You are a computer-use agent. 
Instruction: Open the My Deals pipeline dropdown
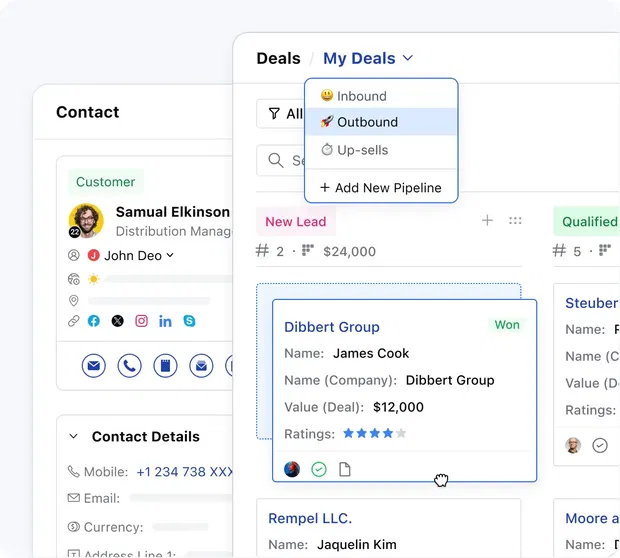[x=368, y=59]
